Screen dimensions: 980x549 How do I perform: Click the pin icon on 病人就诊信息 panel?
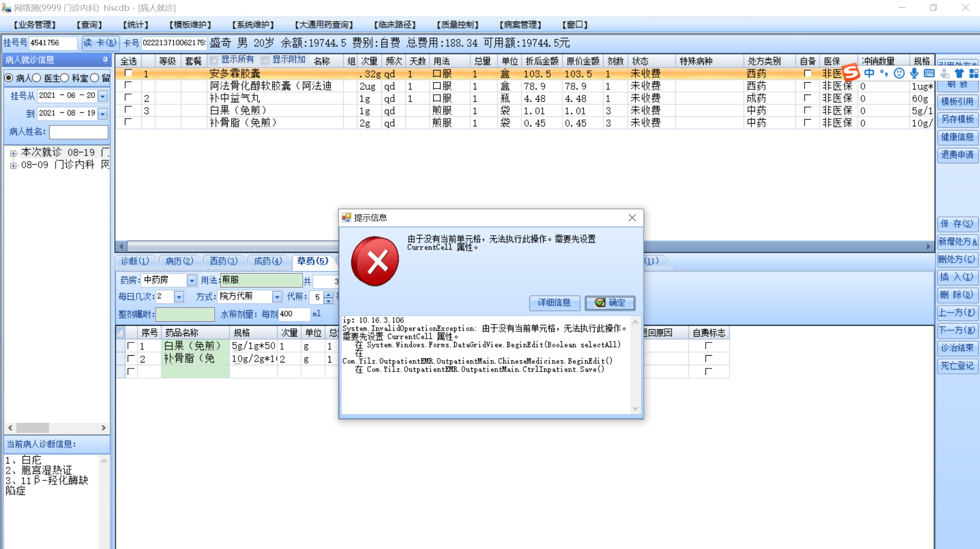[105, 60]
